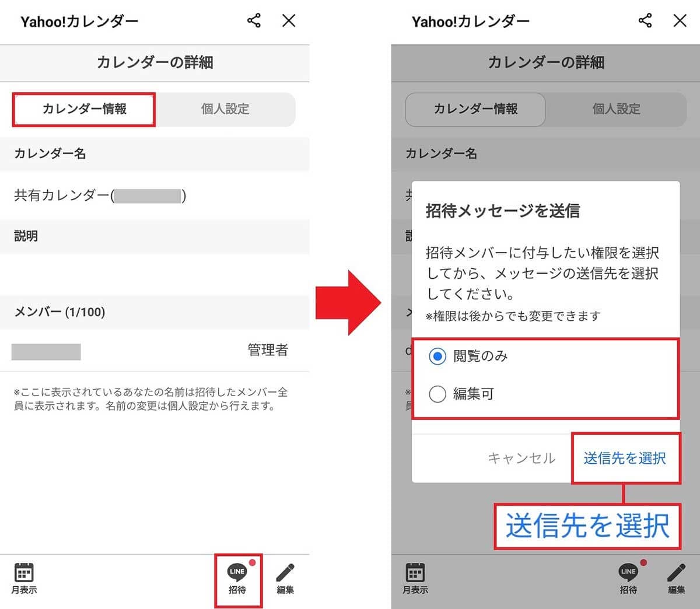Open 月表示 calendar icon in right screen
Viewport: 700px width, 609px height.
[x=415, y=579]
